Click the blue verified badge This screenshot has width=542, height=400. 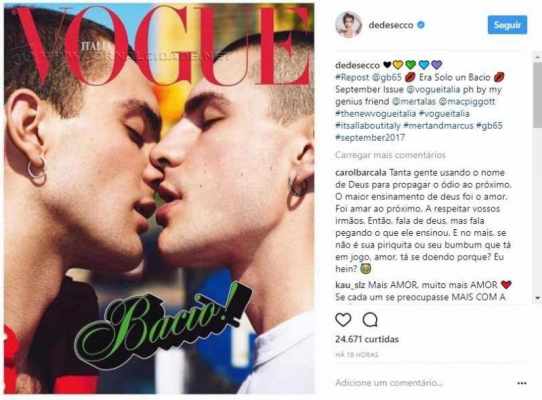click(x=421, y=25)
